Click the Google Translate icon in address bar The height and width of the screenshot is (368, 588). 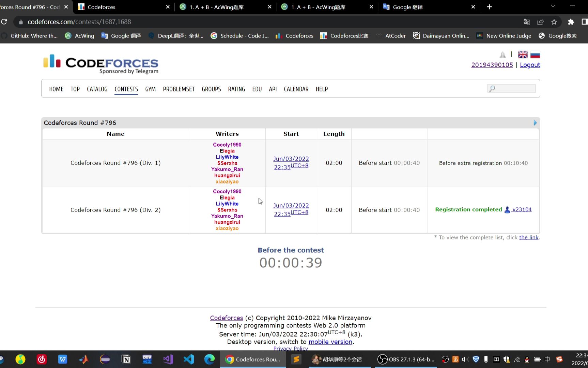(527, 21)
